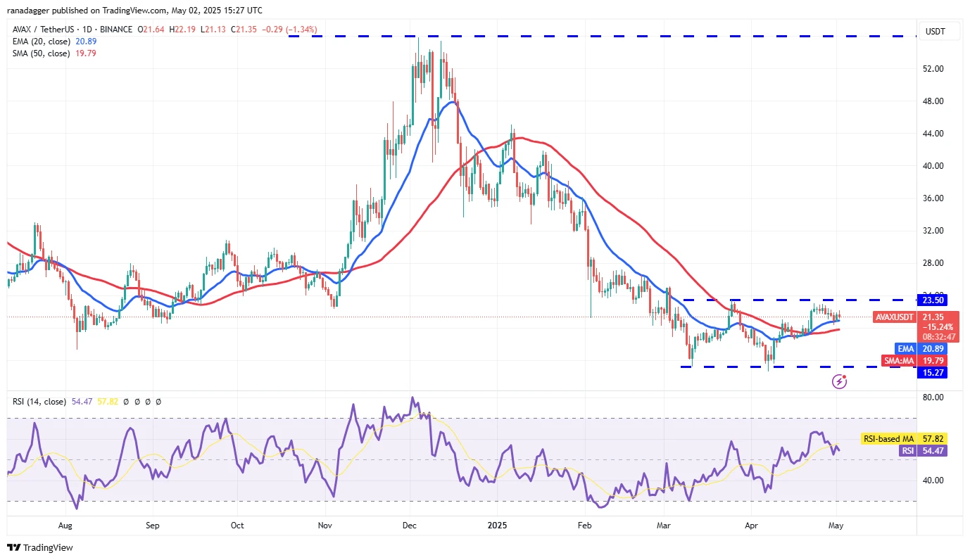The width and height of the screenshot is (970, 560).
Task: Click the Nov label on time axis
Action: 325,526
